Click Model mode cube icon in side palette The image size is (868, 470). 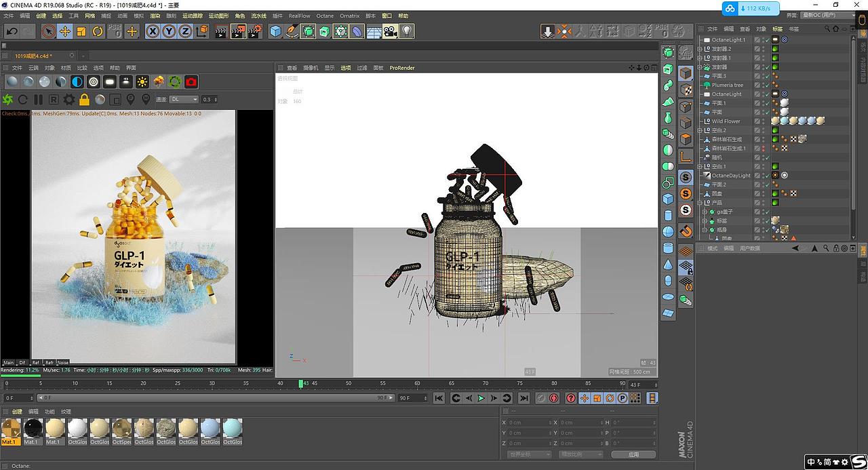(x=686, y=73)
